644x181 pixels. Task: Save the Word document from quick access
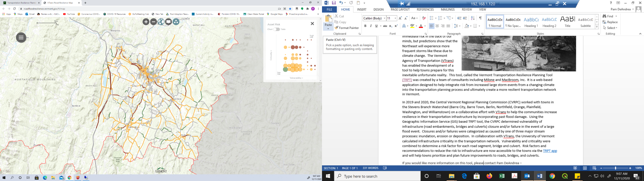[x=334, y=3]
